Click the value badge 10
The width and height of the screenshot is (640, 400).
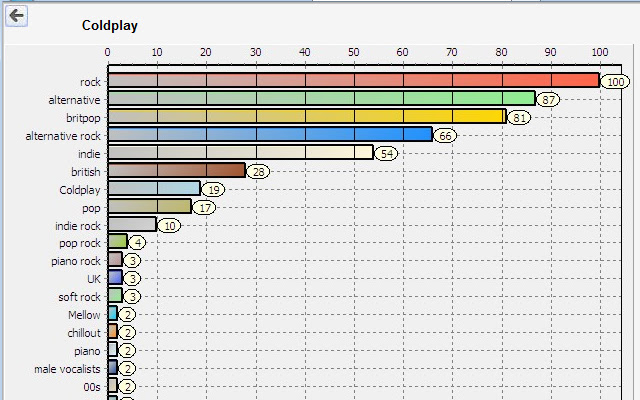pos(169,226)
